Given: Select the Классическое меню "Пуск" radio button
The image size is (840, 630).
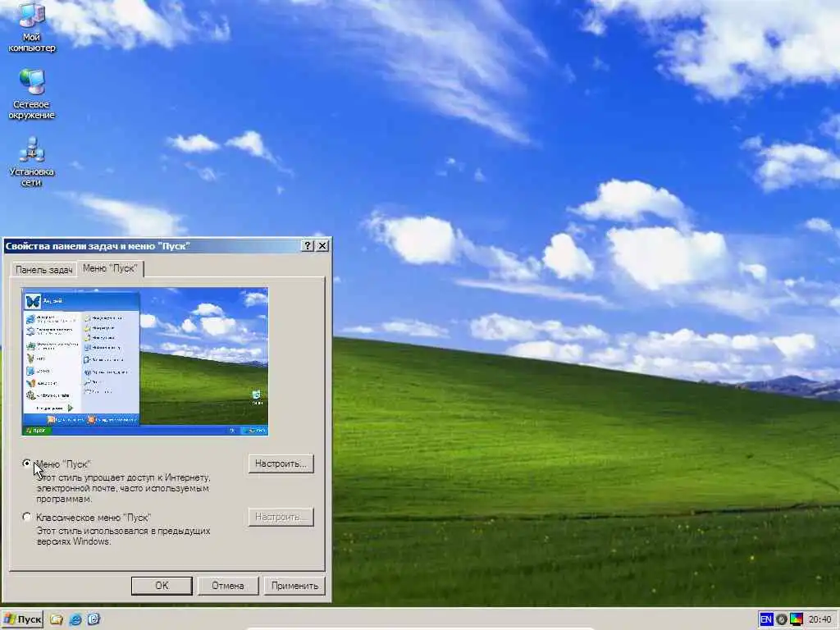Looking at the screenshot, I should point(27,517).
